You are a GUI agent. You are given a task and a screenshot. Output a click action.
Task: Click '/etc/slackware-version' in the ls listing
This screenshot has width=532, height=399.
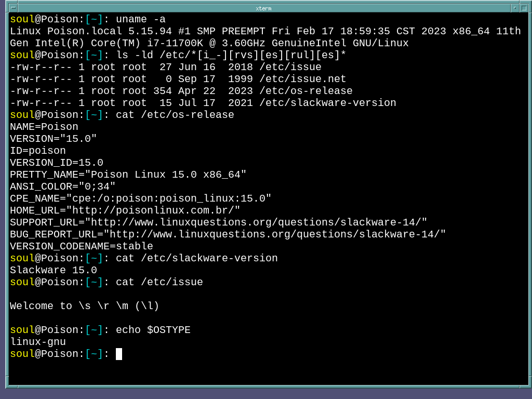pyautogui.click(x=328, y=103)
